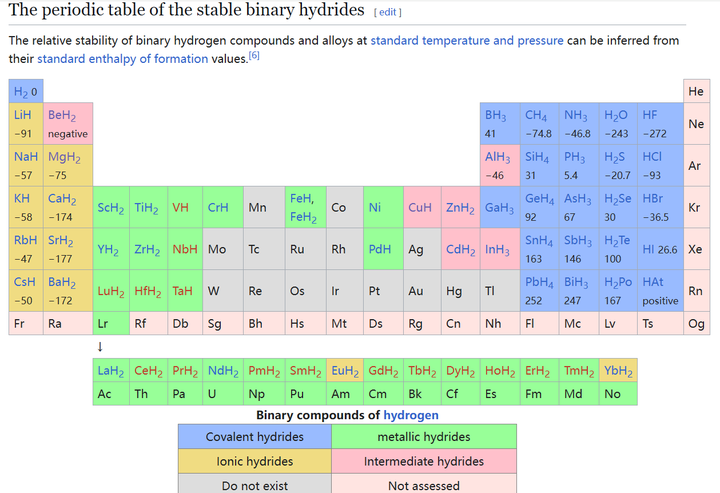
Task: Open the FeH link in the iron cell
Action: coord(302,198)
